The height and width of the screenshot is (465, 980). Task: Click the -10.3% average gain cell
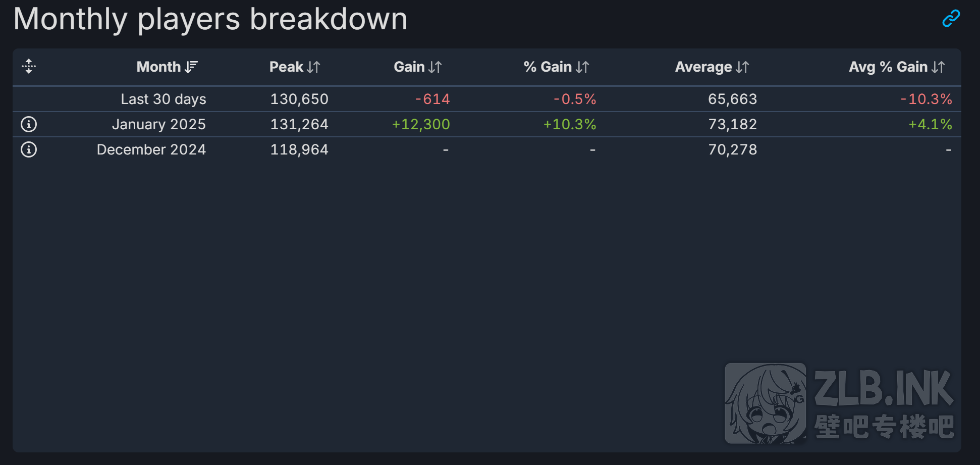[x=927, y=99]
